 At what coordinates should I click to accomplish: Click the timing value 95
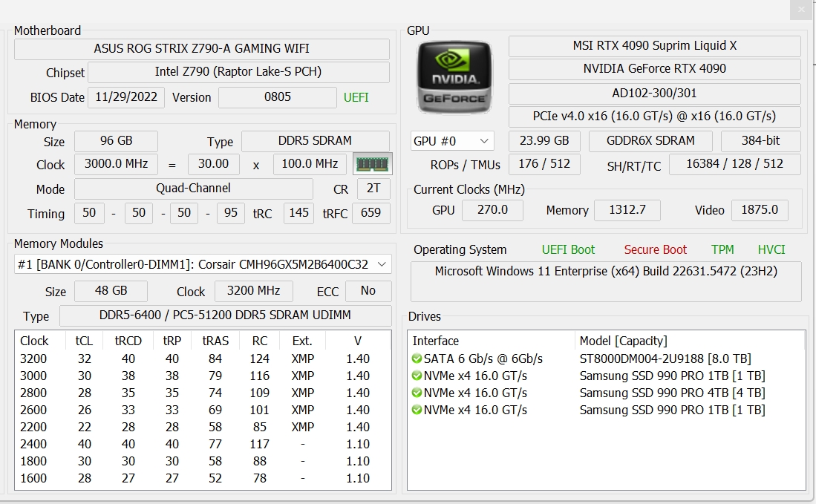[230, 213]
